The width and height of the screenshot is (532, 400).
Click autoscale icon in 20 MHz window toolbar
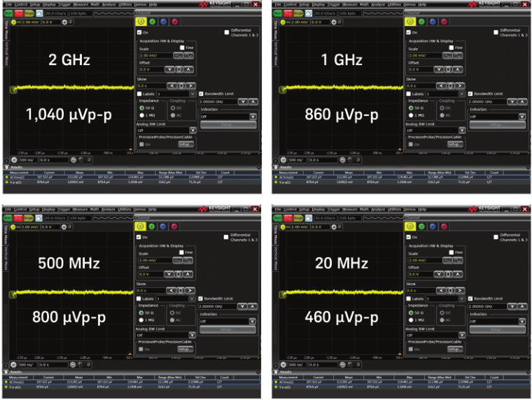[x=309, y=218]
